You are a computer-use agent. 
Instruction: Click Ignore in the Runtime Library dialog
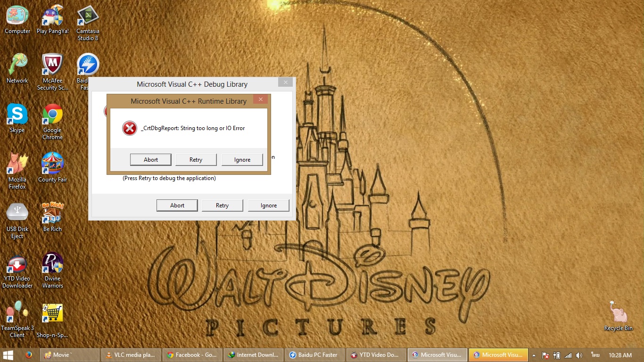(242, 160)
